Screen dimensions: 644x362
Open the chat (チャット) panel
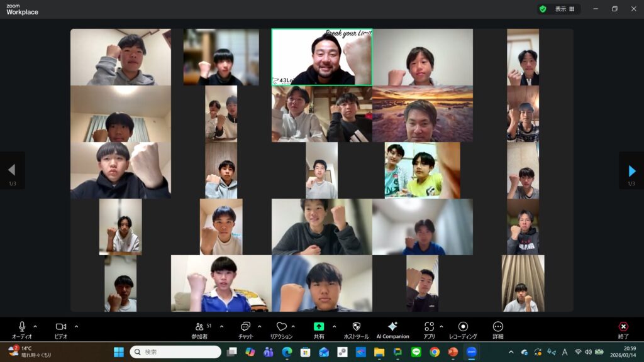245,327
